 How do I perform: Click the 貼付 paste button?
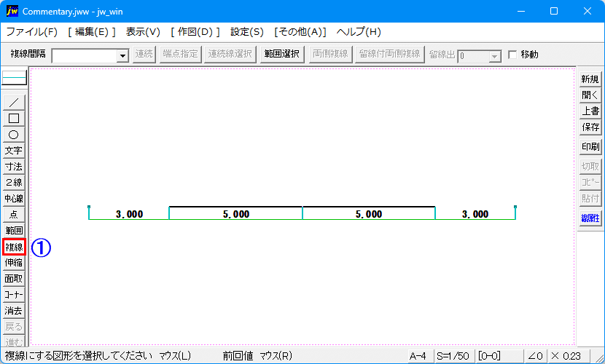click(x=590, y=198)
